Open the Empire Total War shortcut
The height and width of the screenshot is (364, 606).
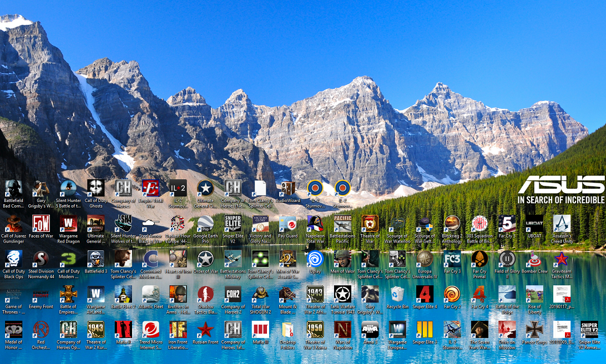(x=150, y=189)
